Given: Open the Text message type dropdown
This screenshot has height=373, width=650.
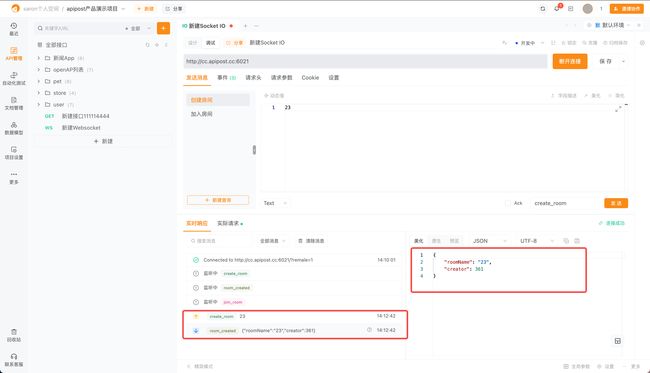Looking at the screenshot, I should click(x=275, y=203).
